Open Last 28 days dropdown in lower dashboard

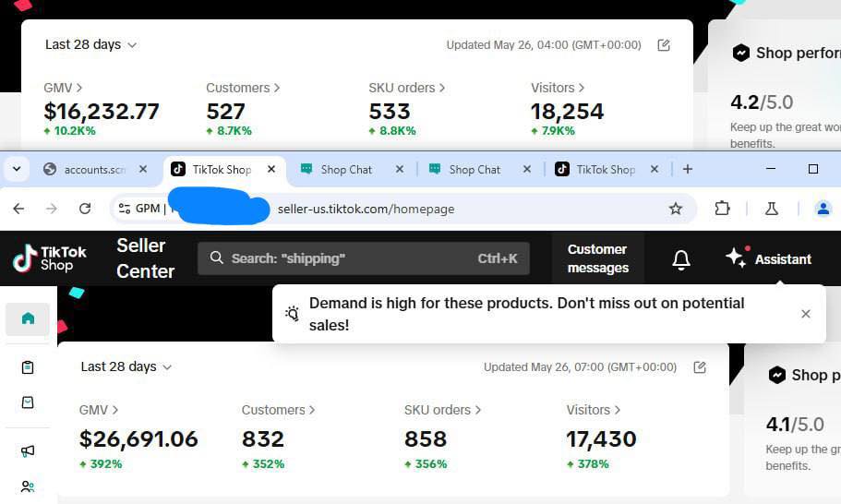click(126, 366)
